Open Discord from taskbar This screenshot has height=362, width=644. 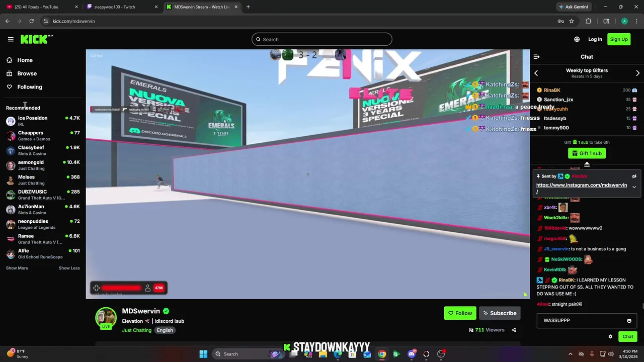click(412, 354)
